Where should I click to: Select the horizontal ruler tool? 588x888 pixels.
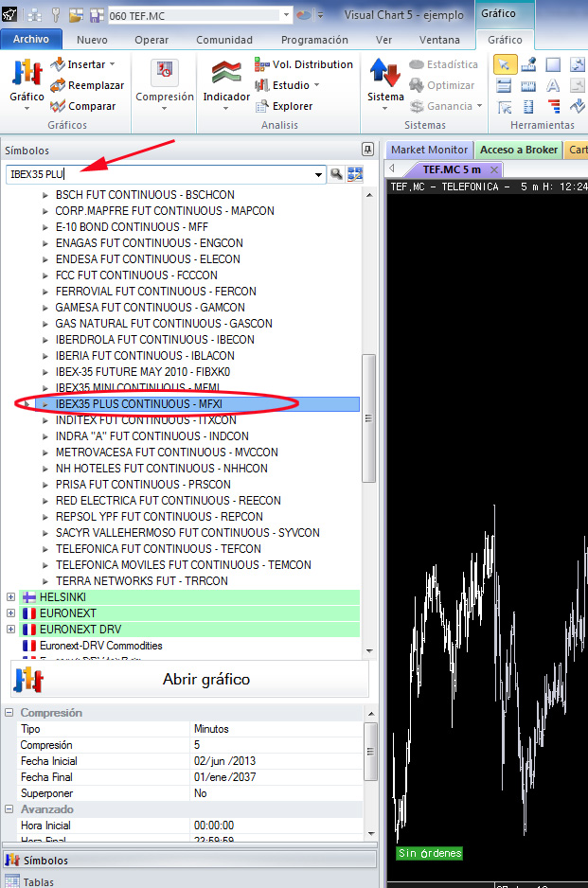(x=528, y=85)
